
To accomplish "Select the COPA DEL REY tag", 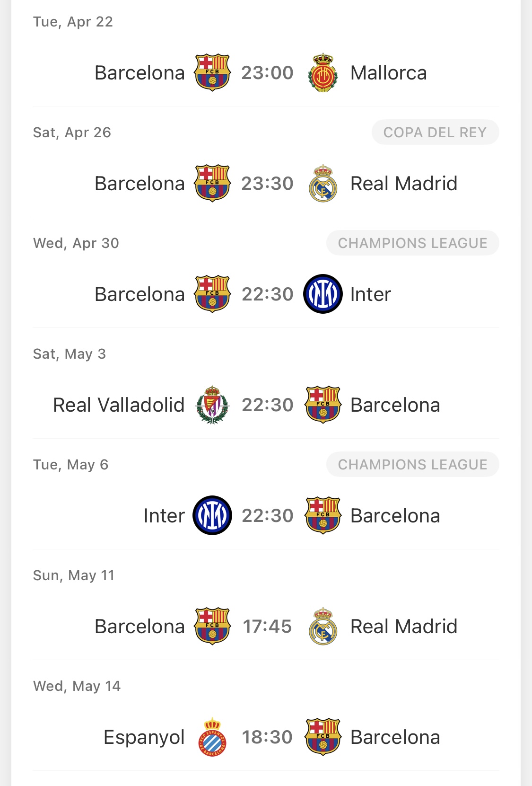I will (435, 132).
